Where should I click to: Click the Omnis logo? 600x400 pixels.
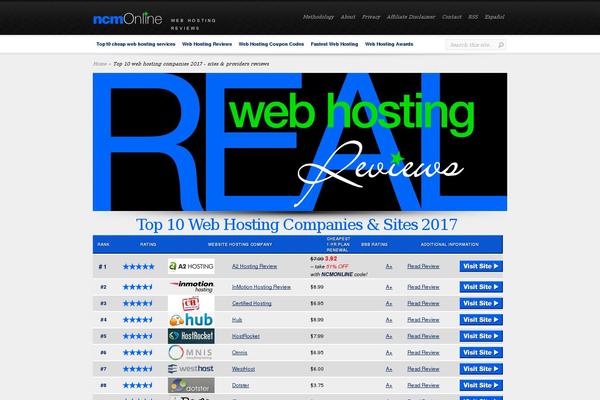point(191,353)
